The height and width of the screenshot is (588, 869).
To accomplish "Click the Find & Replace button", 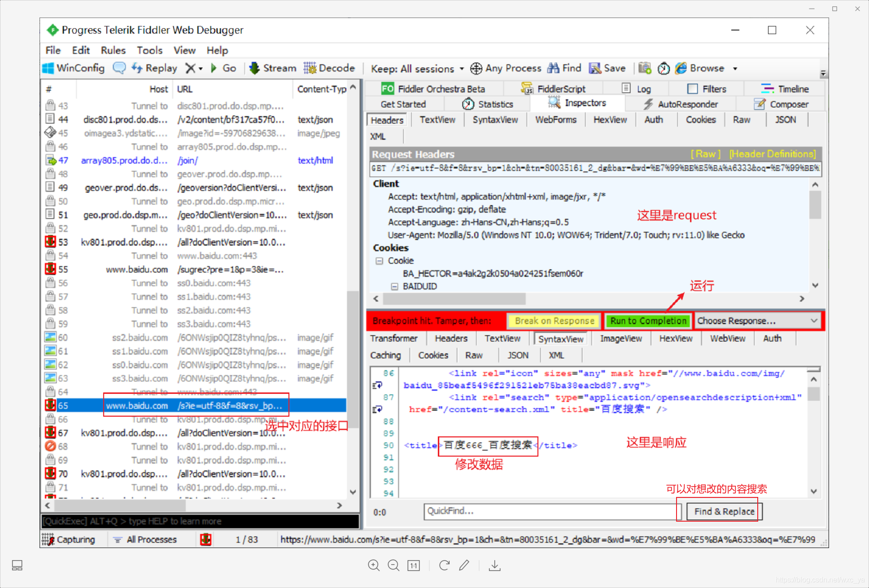I will pos(724,511).
